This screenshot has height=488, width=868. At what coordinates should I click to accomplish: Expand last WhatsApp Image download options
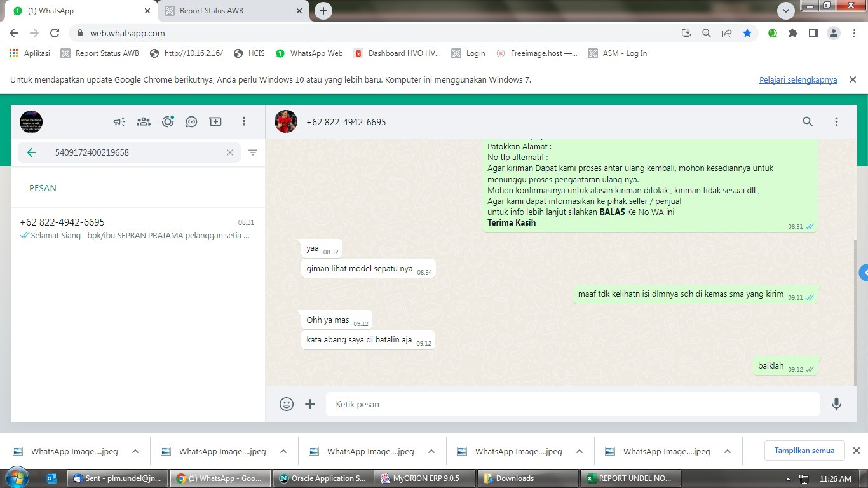pyautogui.click(x=728, y=451)
